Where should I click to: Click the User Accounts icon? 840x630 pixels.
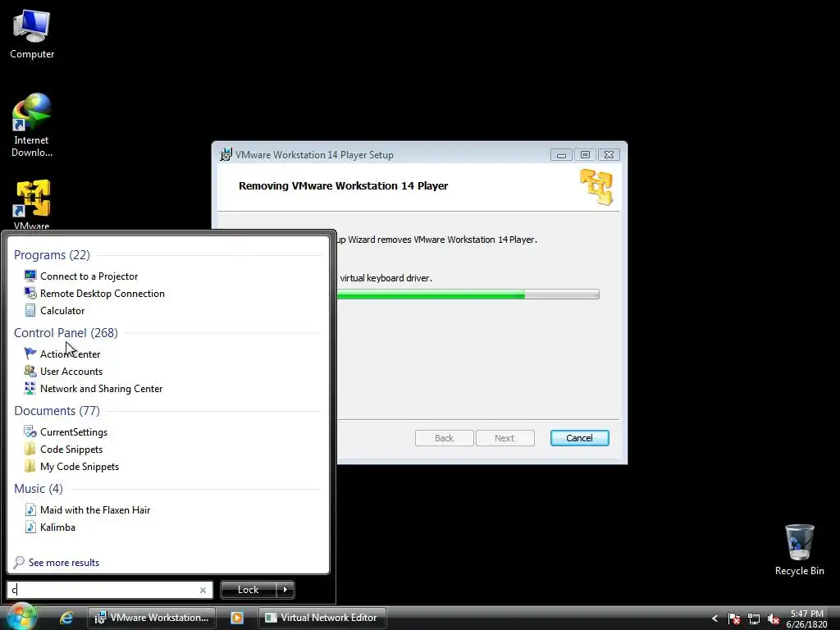(30, 371)
